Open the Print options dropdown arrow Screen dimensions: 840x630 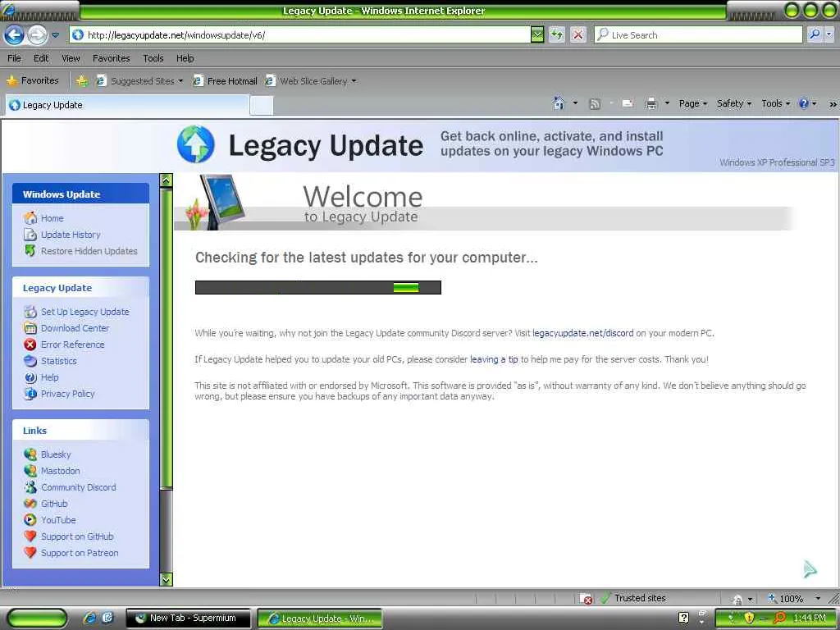[667, 103]
